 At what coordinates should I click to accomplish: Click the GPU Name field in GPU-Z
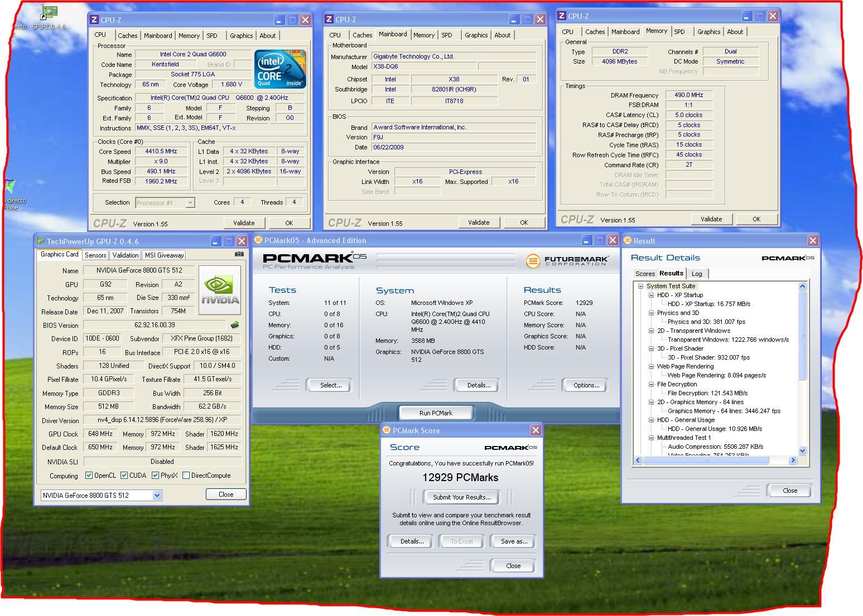[139, 270]
